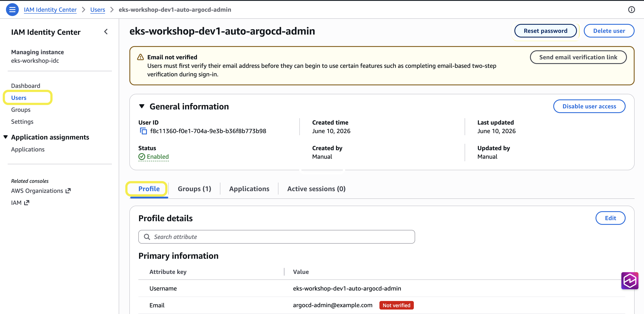
Task: Switch to the Groups (1) tab
Action: (195, 189)
